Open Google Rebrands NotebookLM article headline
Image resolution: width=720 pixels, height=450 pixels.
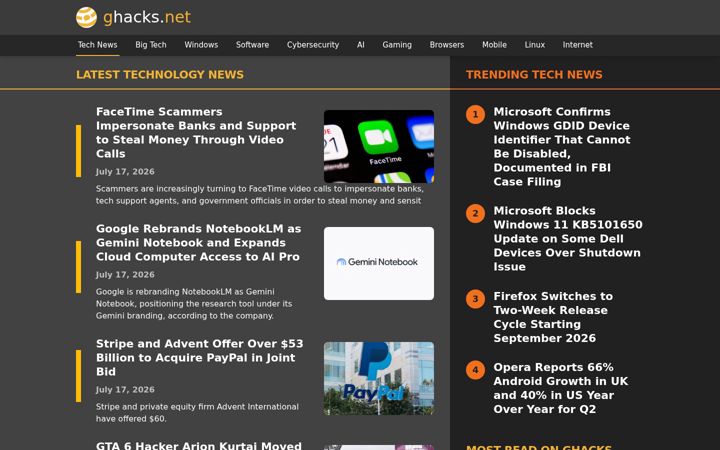point(198,242)
